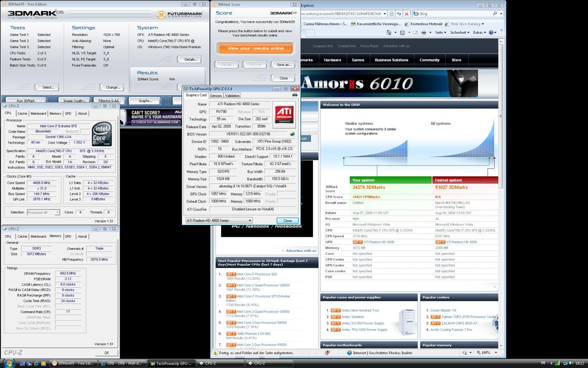Click Select... button under Tests in 3DMark05
The image size is (588, 368).
(48, 88)
